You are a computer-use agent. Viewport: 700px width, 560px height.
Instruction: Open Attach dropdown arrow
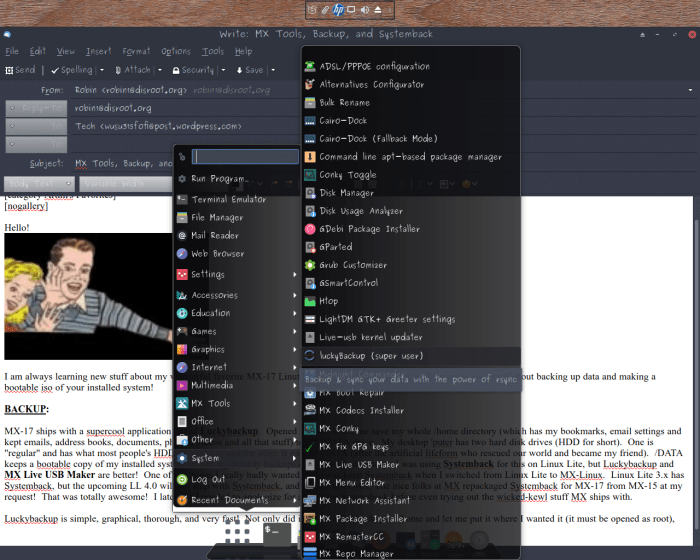point(160,70)
